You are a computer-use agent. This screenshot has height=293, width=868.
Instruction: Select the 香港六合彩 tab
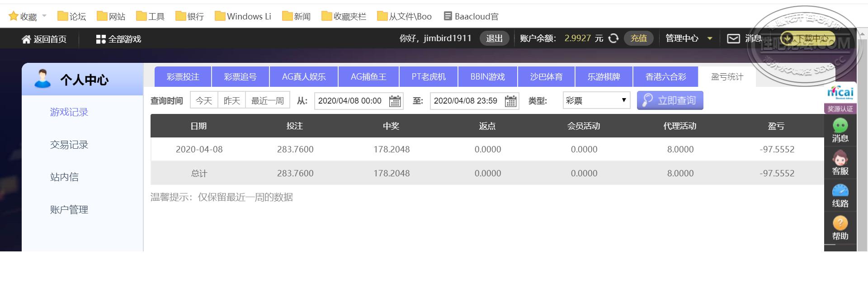[x=665, y=76]
